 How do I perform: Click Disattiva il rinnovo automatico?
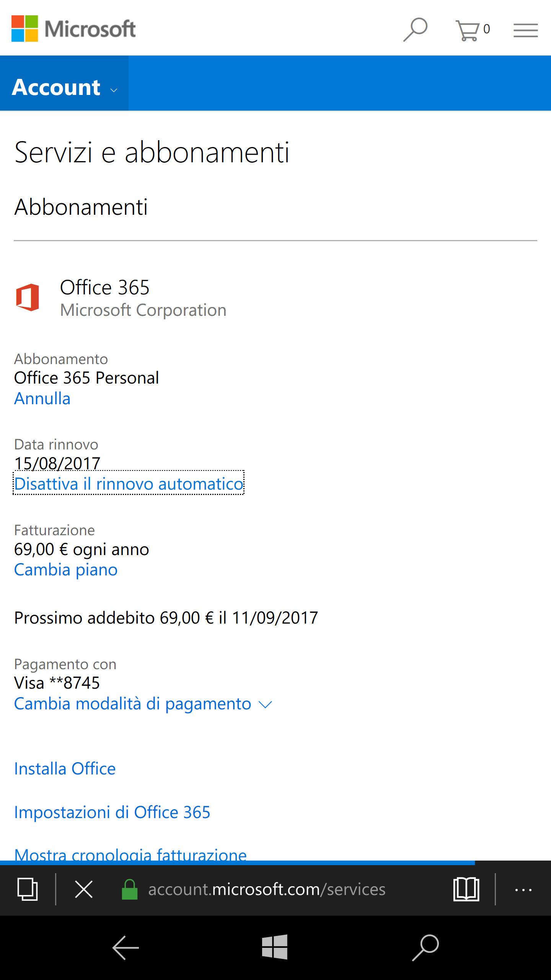pyautogui.click(x=129, y=484)
